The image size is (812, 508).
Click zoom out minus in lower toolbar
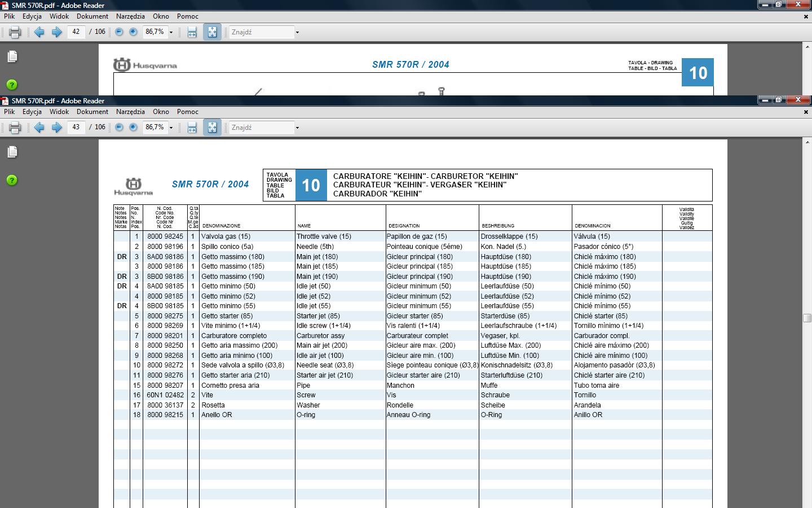[119, 128]
